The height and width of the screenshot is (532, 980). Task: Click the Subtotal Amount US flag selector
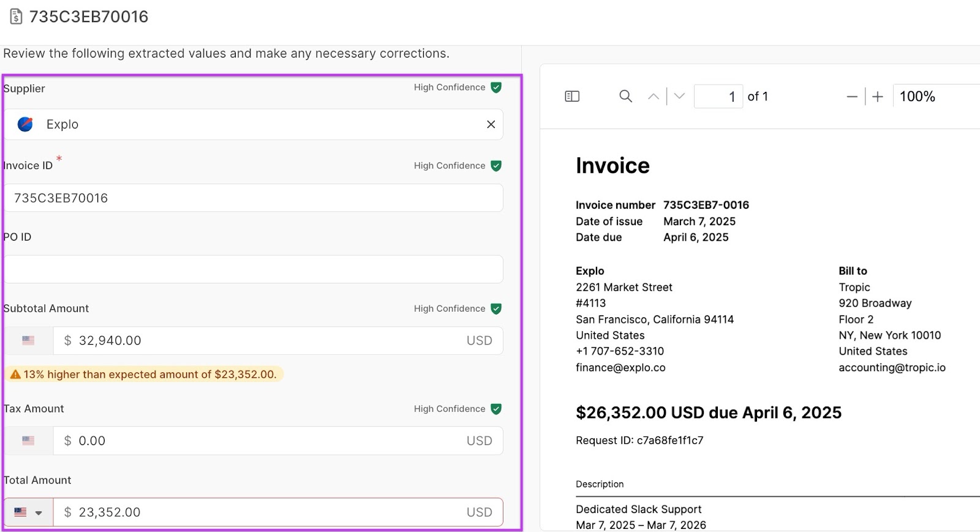(28, 340)
